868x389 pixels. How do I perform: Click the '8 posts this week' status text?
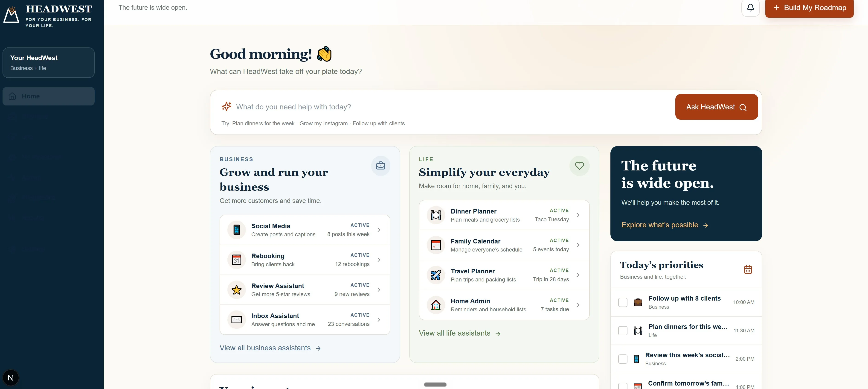[348, 234]
